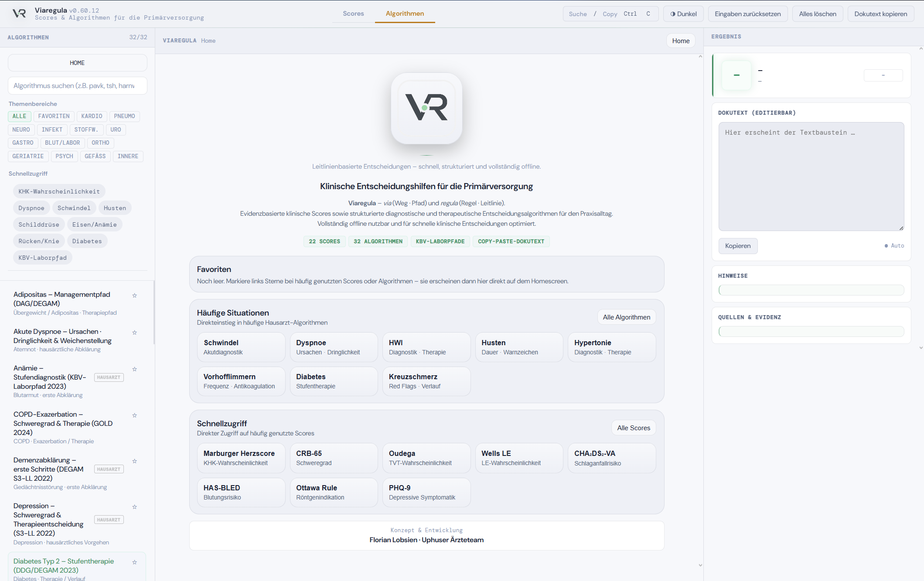Open the Marburger Herzscore card
The image size is (924, 581).
coord(241,458)
